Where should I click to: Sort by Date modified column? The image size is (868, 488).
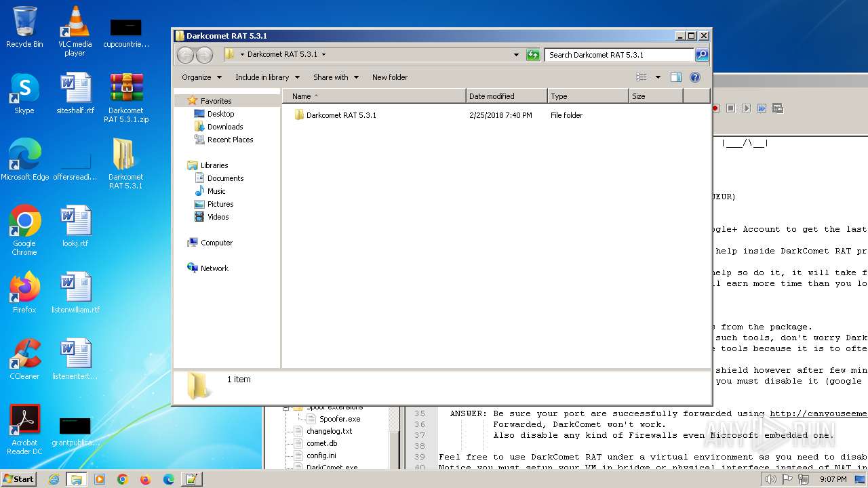coord(507,96)
